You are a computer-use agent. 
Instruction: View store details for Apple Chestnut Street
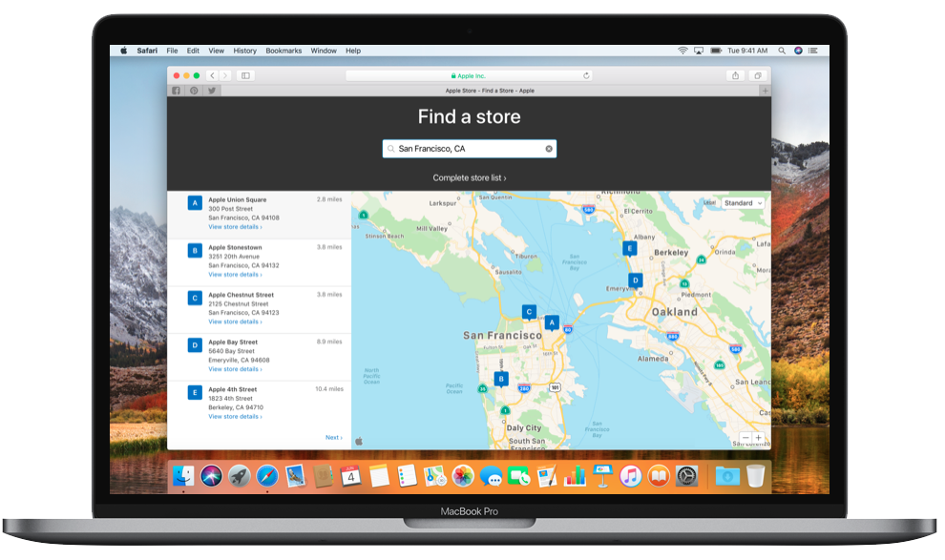tap(235, 321)
